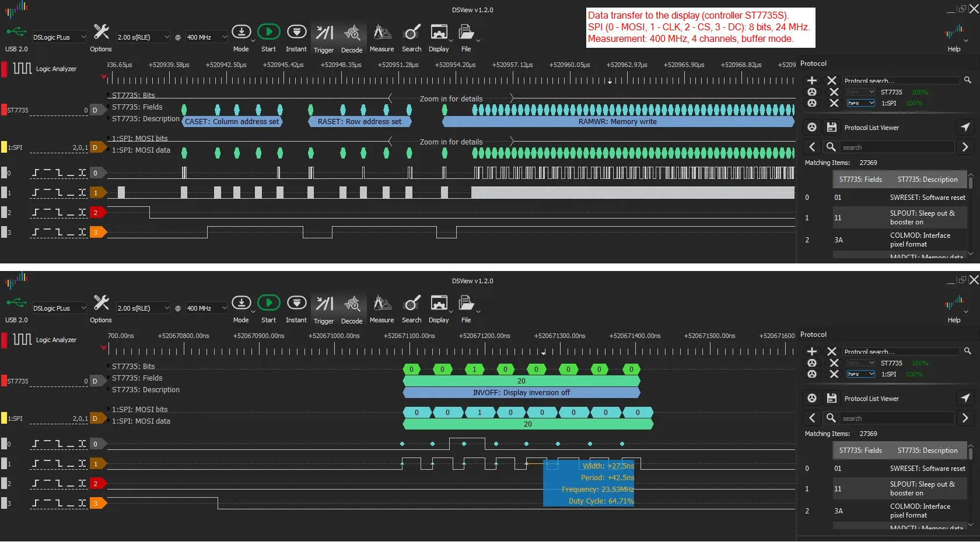
Task: Click the red ST7735 color bar, upper window
Action: (x=4, y=110)
